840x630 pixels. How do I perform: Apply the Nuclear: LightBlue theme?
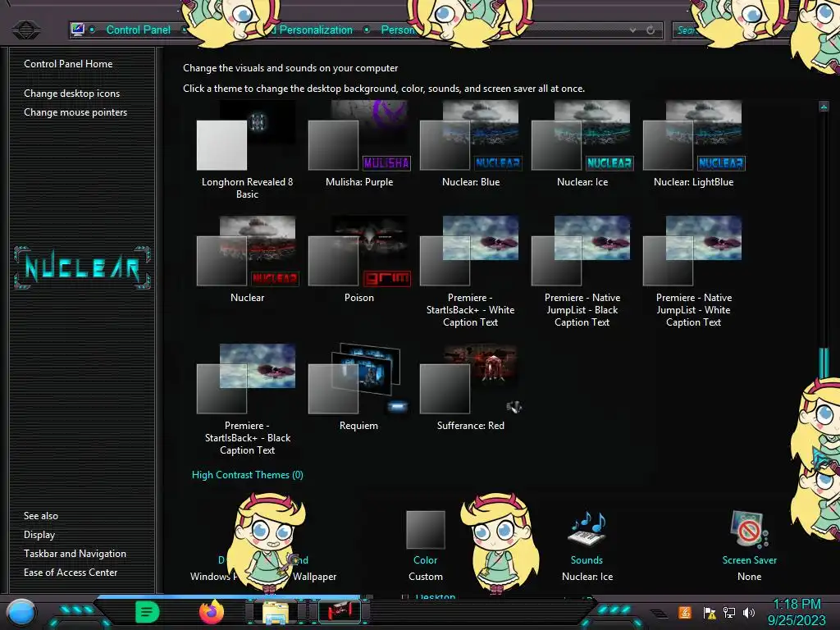(x=694, y=144)
